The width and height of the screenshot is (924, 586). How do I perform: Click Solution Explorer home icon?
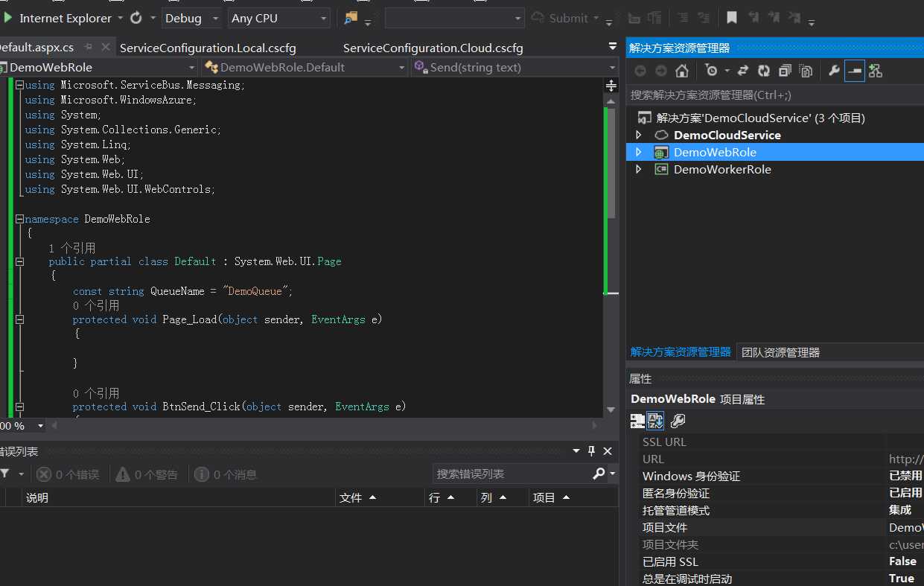pos(681,71)
